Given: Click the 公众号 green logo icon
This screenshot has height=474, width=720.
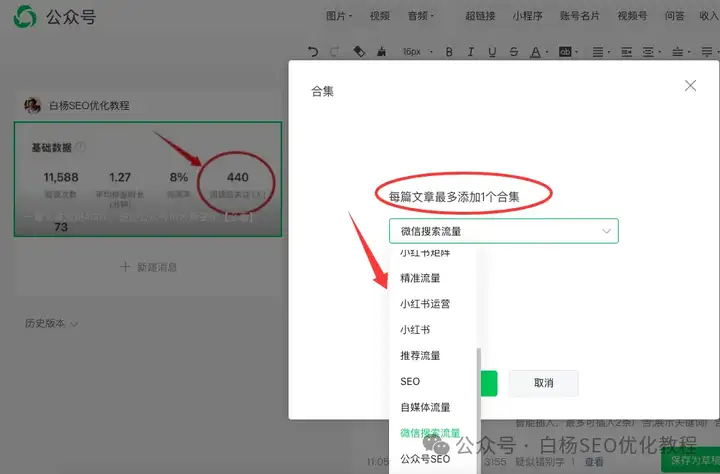Looking at the screenshot, I should 25,17.
